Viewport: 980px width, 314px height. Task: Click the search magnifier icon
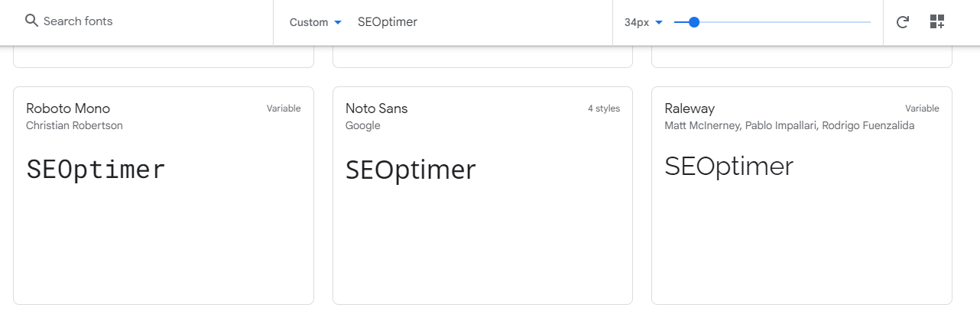31,21
